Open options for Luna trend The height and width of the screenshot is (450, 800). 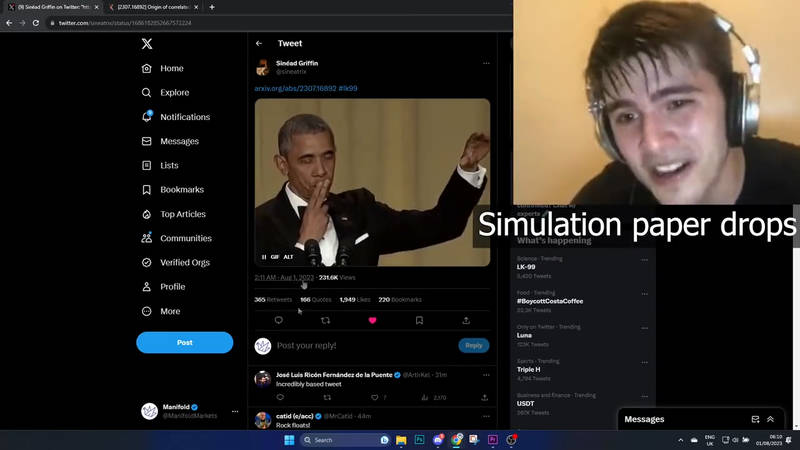644,328
